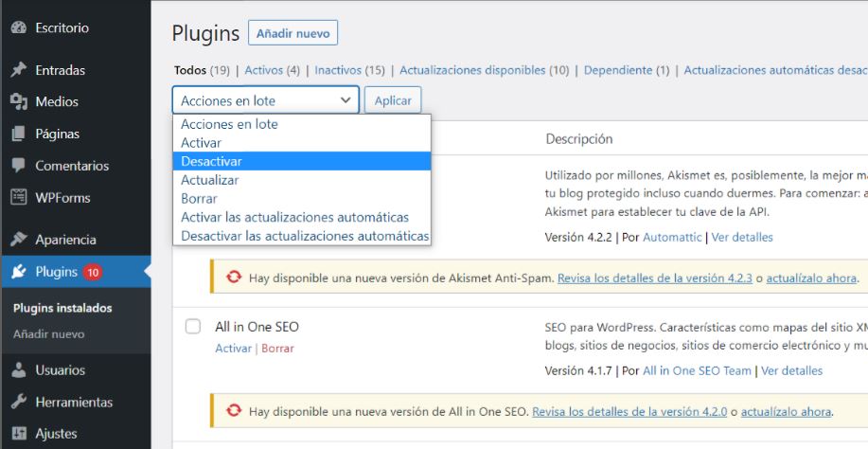Show Actualizaciones disponibles (10) plugins
The width and height of the screenshot is (868, 449).
pyautogui.click(x=484, y=70)
